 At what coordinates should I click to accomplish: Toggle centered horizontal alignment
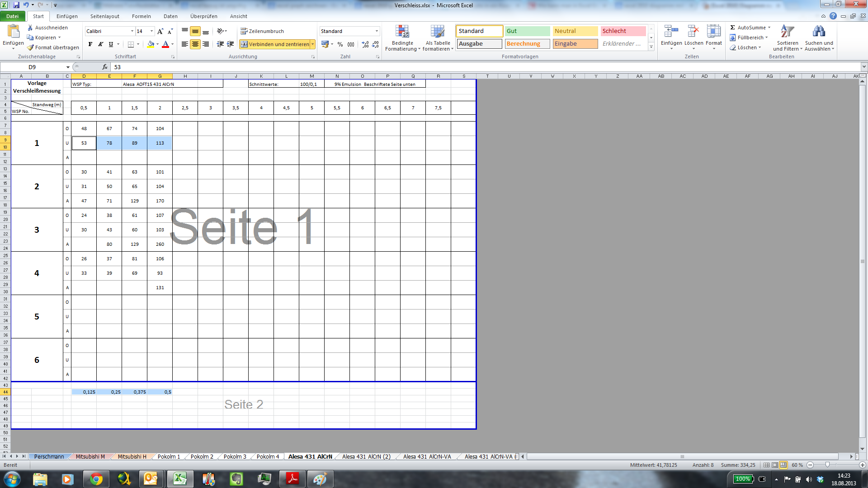coord(195,44)
